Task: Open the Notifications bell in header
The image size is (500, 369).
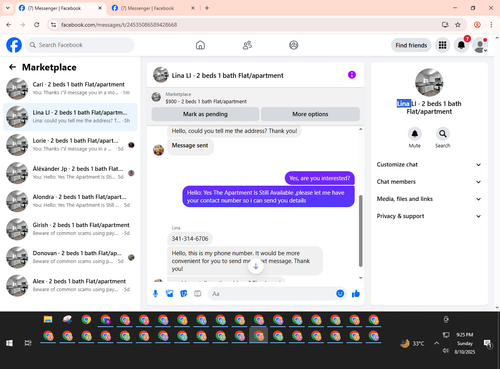Action: [x=461, y=45]
